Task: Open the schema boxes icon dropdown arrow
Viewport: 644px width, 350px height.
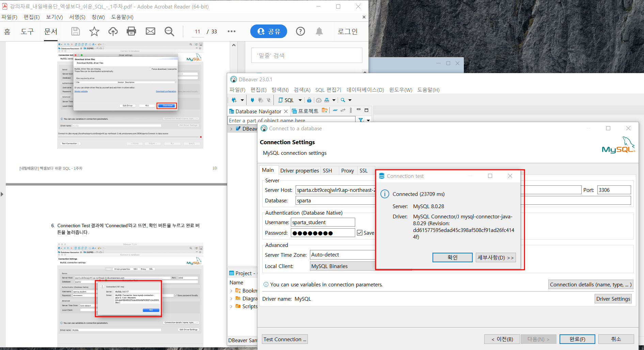Action: [334, 100]
